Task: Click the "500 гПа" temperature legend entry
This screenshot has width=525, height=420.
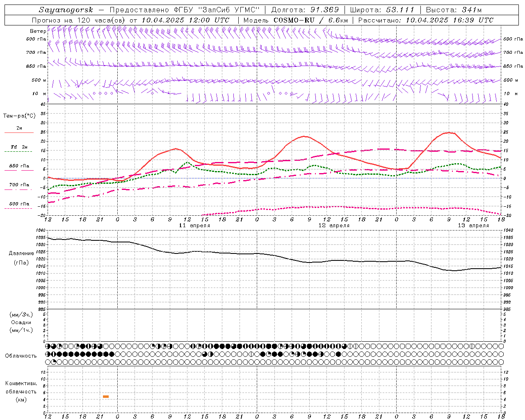Action: pyautogui.click(x=19, y=204)
